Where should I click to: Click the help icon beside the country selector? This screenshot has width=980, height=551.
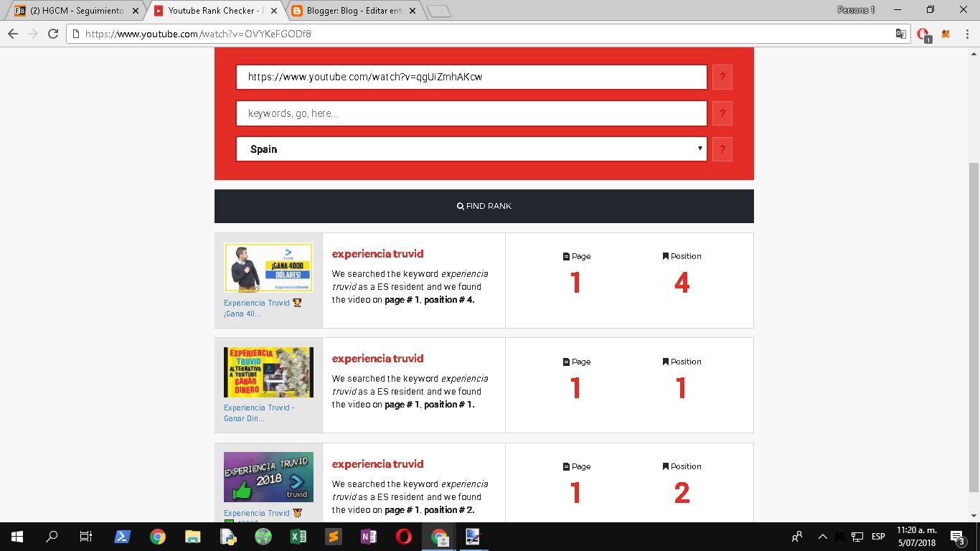coord(722,149)
